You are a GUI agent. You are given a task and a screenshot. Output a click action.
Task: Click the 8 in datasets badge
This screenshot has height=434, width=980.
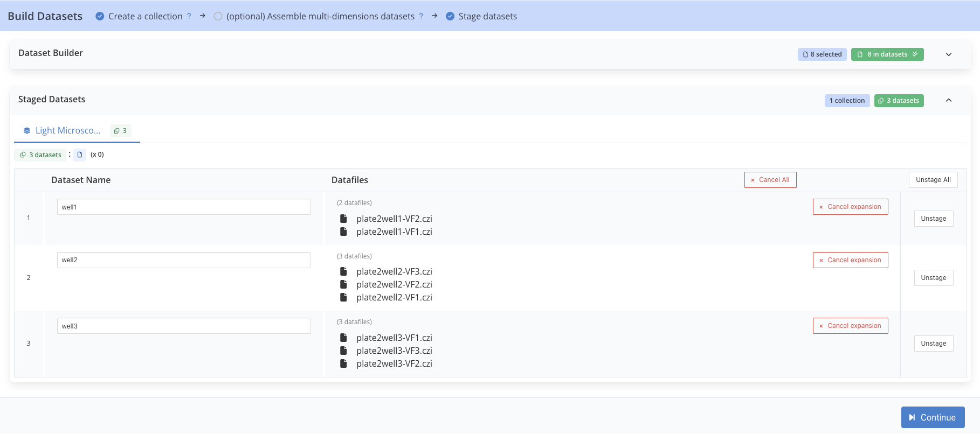[887, 54]
